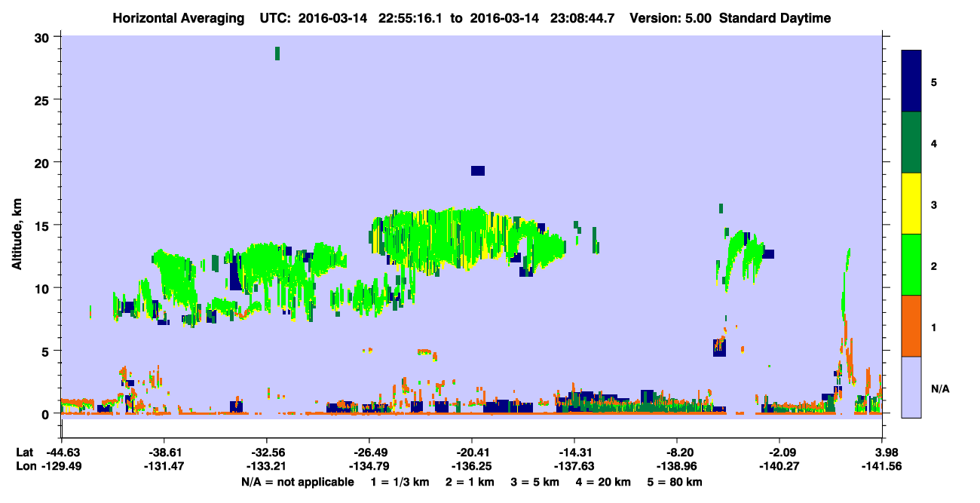Click the orange colorbar segment labeled 1
This screenshot has height=503, width=980.
(911, 326)
